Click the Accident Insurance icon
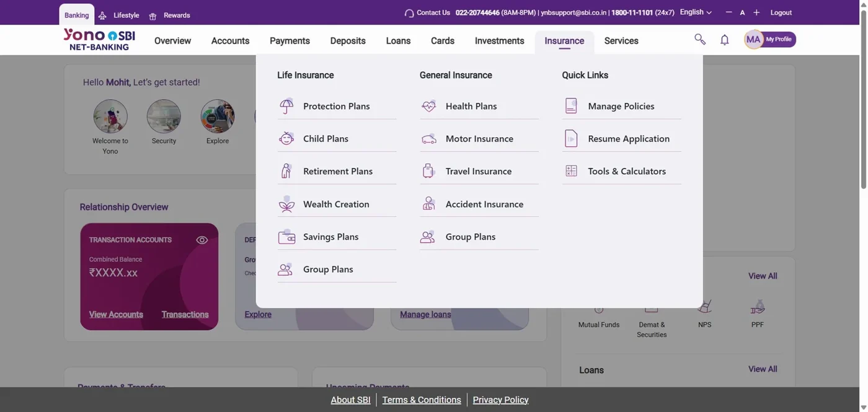Viewport: 868px width, 412px height. (x=428, y=204)
